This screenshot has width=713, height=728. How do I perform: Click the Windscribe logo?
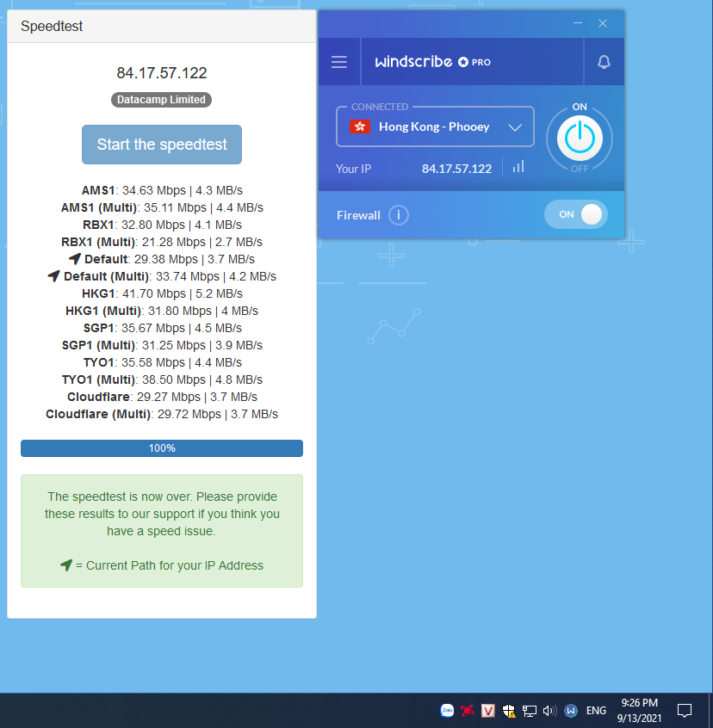(413, 61)
